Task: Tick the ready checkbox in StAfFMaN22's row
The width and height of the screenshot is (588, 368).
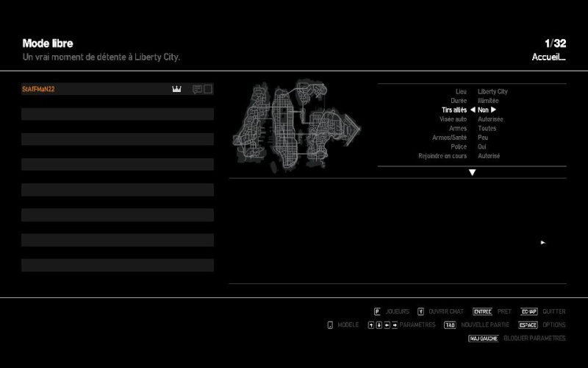Action: [208, 89]
